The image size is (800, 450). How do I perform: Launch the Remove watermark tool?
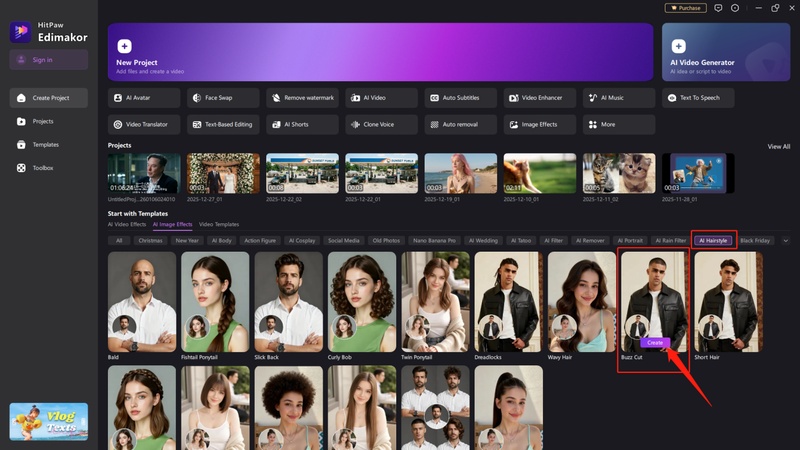(x=301, y=98)
